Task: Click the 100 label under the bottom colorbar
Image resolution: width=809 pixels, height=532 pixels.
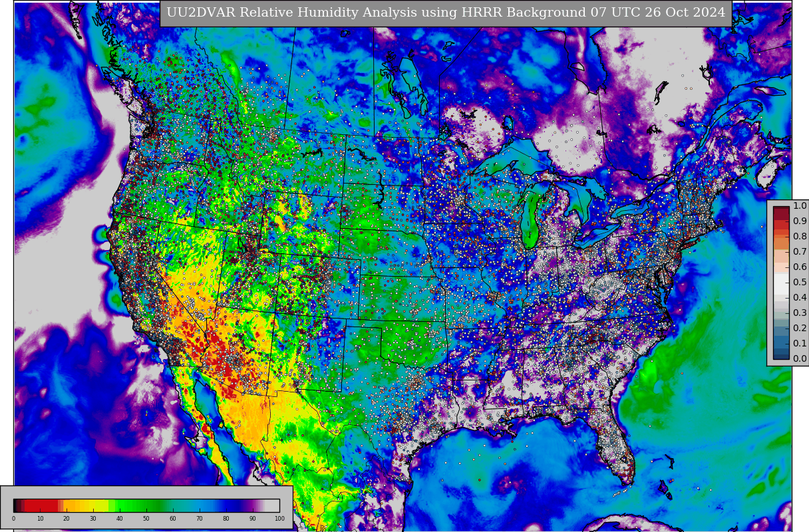Action: (279, 519)
